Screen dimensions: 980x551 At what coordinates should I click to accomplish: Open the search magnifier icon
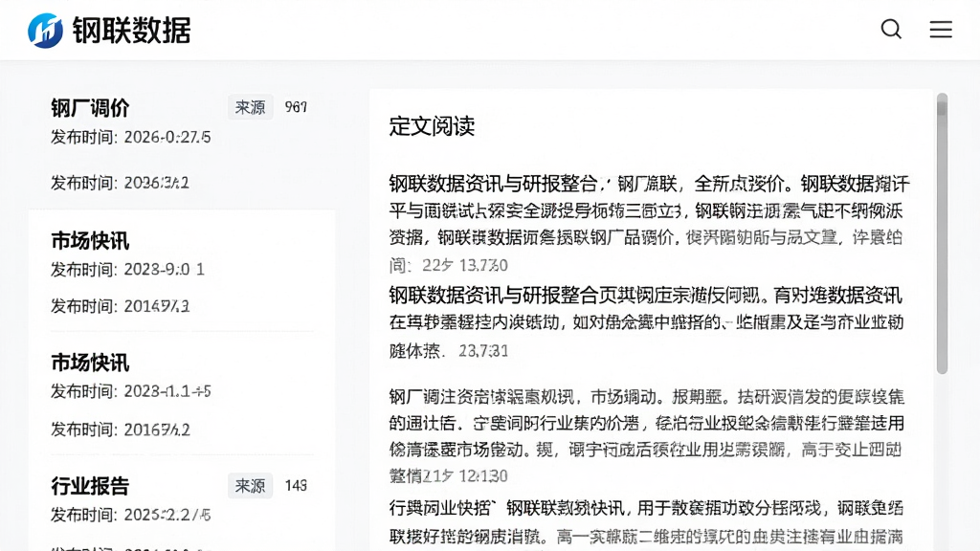click(891, 30)
